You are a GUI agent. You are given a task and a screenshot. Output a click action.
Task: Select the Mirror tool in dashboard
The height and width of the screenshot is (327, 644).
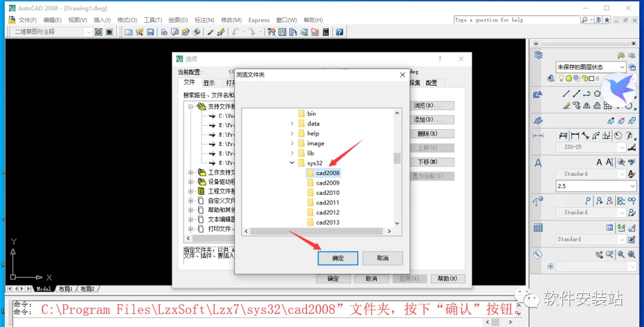click(x=587, y=105)
